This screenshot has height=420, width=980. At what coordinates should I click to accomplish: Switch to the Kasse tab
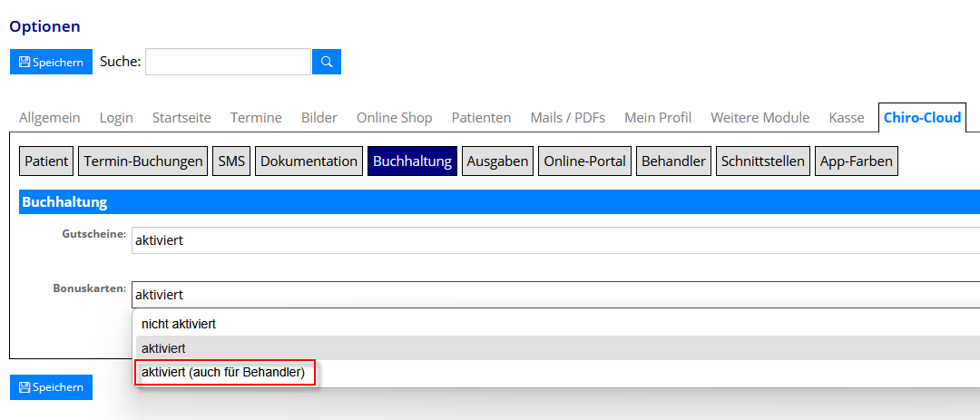coord(846,118)
